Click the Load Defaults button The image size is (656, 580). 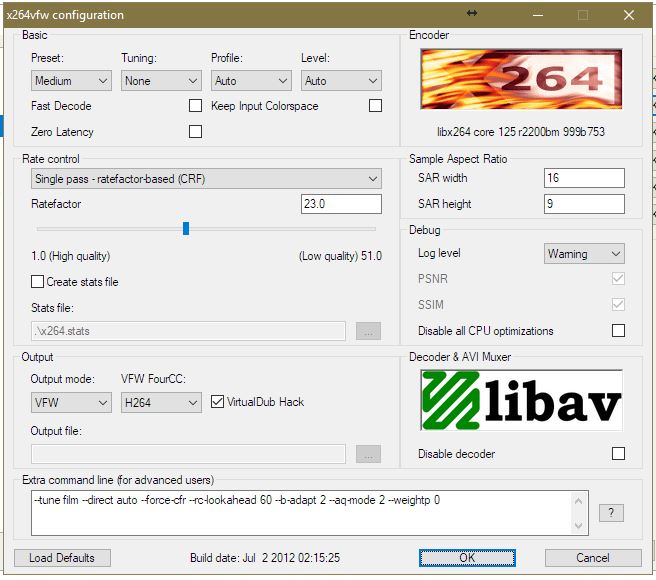coord(62,558)
